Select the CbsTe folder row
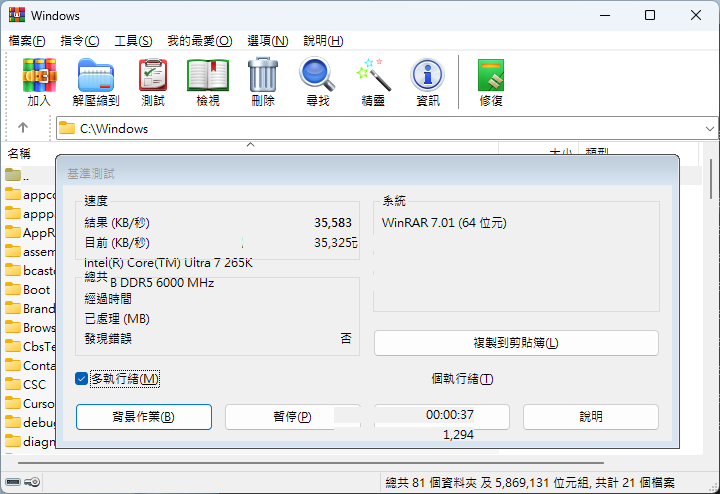Image resolution: width=720 pixels, height=494 pixels. click(x=30, y=346)
